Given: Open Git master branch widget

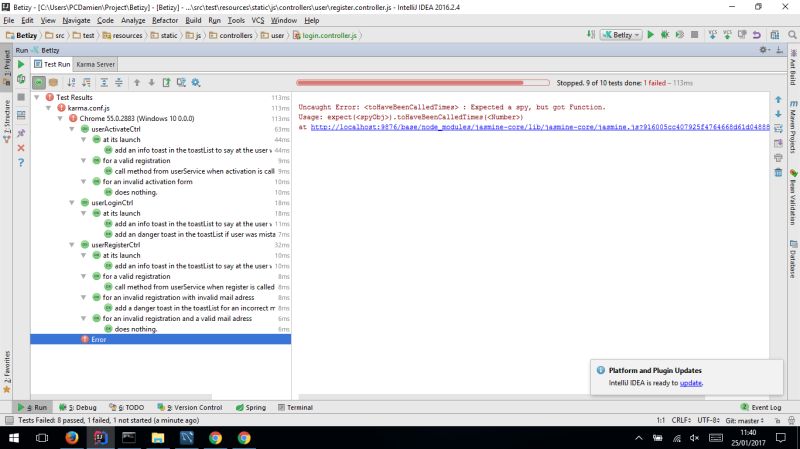Looking at the screenshot, I should 744,420.
